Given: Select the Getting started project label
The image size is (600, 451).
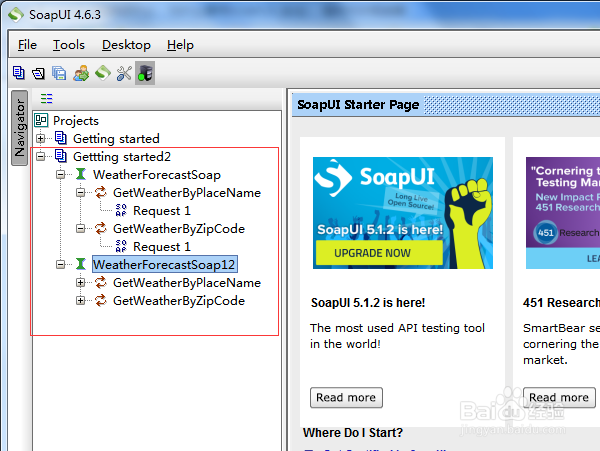Looking at the screenshot, I should tap(116, 138).
